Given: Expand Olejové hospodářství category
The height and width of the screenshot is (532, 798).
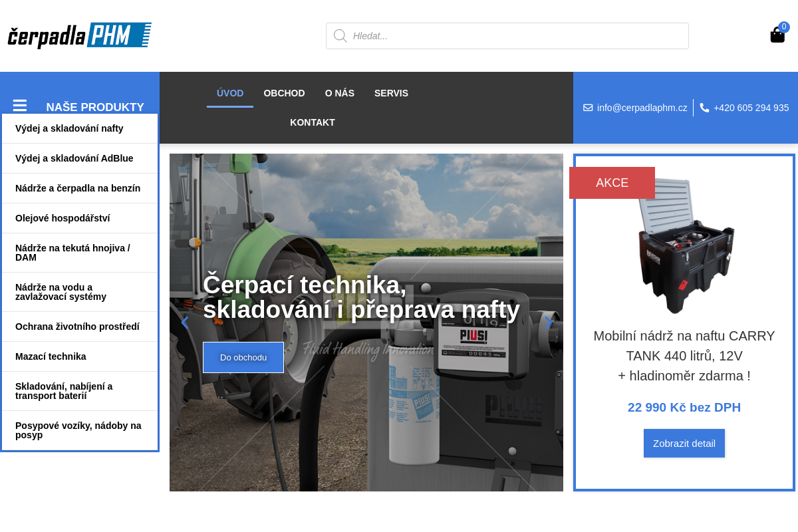Looking at the screenshot, I should (x=63, y=218).
